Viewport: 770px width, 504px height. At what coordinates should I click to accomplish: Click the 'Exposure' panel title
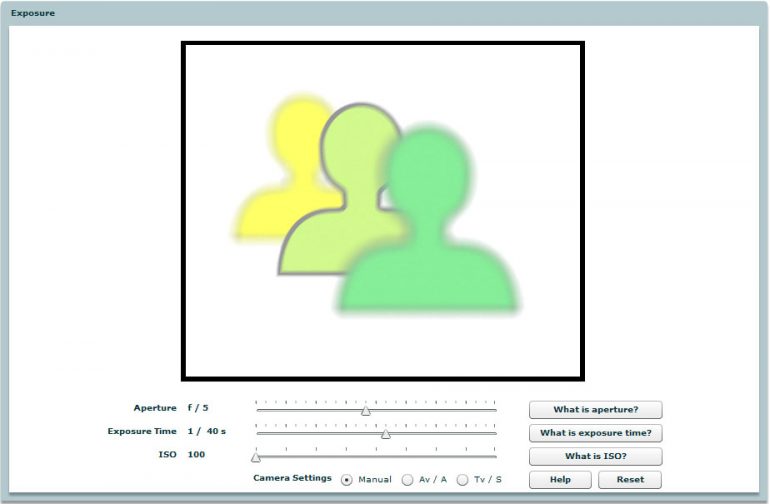[x=33, y=13]
